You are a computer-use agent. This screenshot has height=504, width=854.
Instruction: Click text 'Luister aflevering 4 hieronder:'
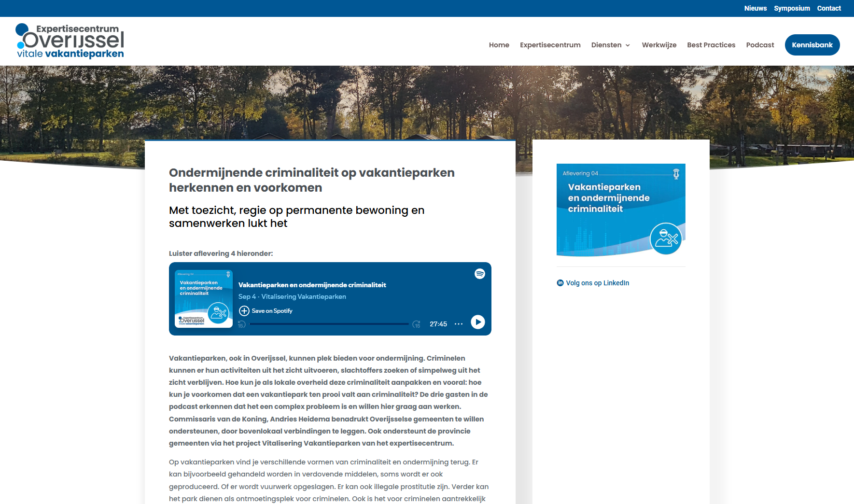click(x=221, y=253)
